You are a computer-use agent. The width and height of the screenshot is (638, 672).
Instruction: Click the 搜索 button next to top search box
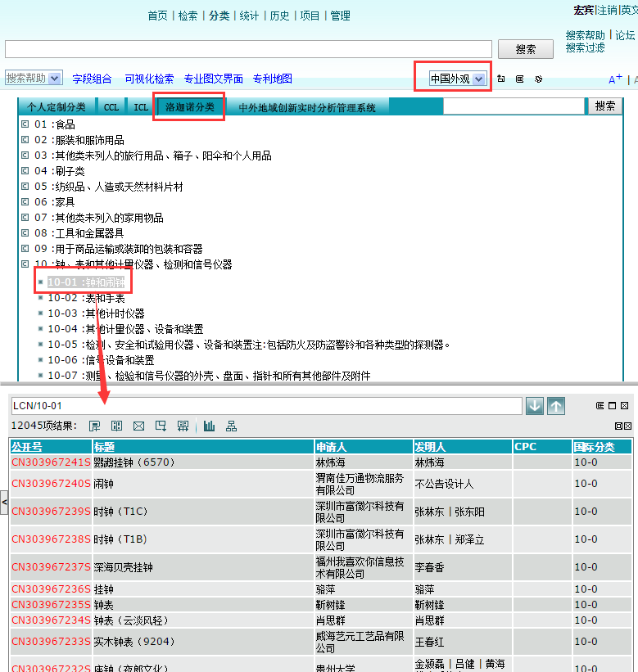click(526, 49)
